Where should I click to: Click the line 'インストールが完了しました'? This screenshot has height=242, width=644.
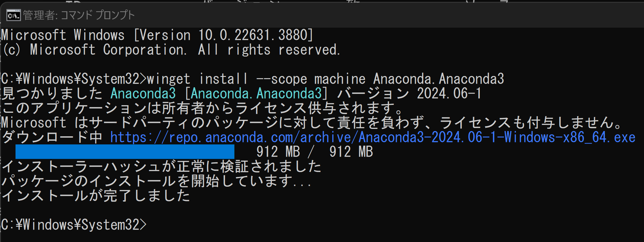[96, 195]
